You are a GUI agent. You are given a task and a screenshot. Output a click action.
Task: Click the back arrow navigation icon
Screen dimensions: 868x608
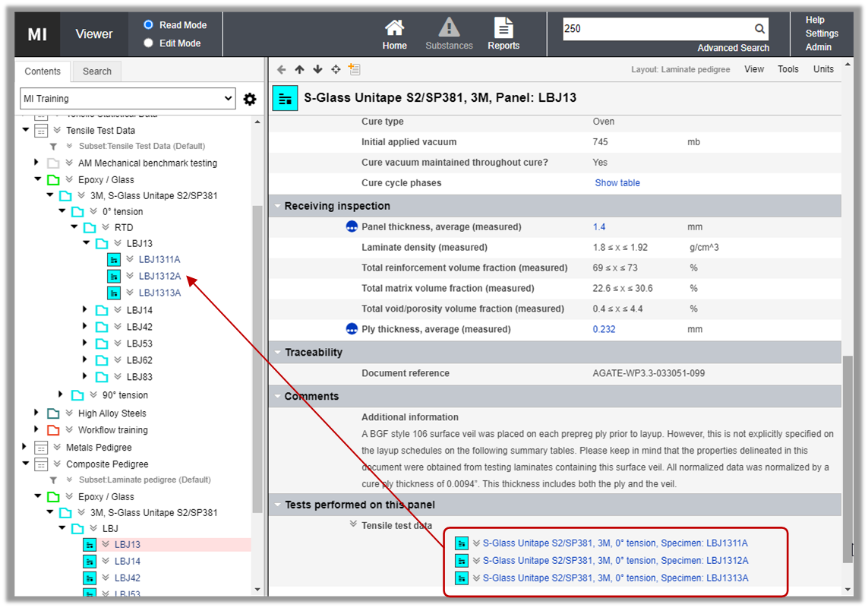pyautogui.click(x=282, y=69)
